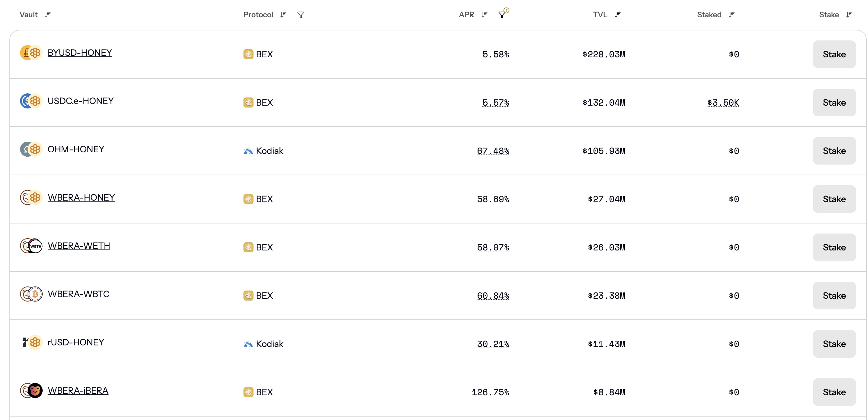Click the WBERA-WBTC token pair icon
This screenshot has height=420, width=868.
(31, 294)
